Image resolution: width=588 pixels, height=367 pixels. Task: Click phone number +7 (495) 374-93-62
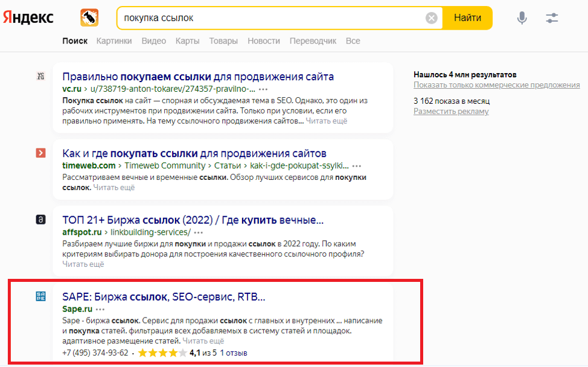pos(95,353)
